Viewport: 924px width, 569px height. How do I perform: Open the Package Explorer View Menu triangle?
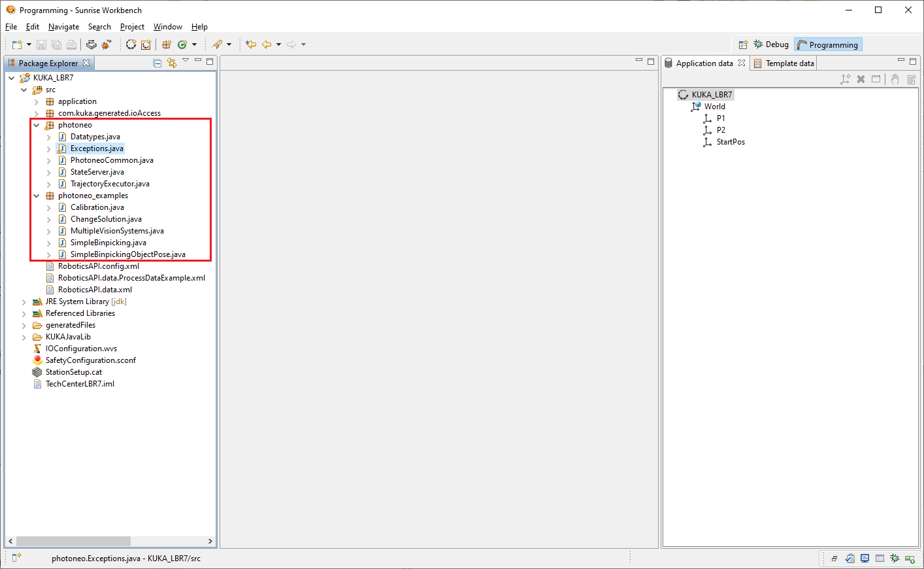(186, 61)
